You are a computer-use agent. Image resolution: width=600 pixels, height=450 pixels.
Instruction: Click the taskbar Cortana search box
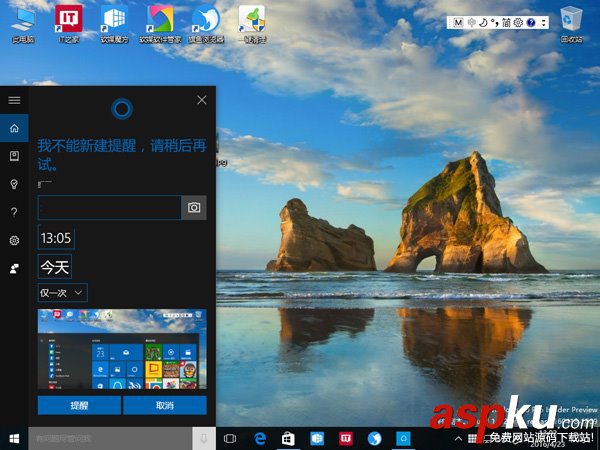(x=110, y=439)
